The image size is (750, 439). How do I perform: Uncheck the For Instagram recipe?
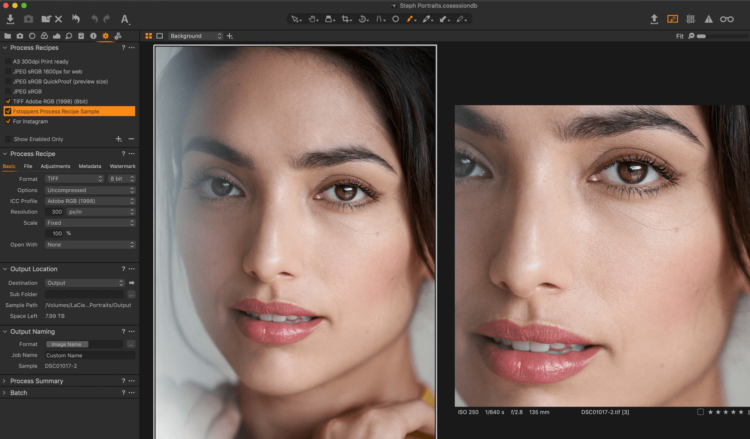8,121
